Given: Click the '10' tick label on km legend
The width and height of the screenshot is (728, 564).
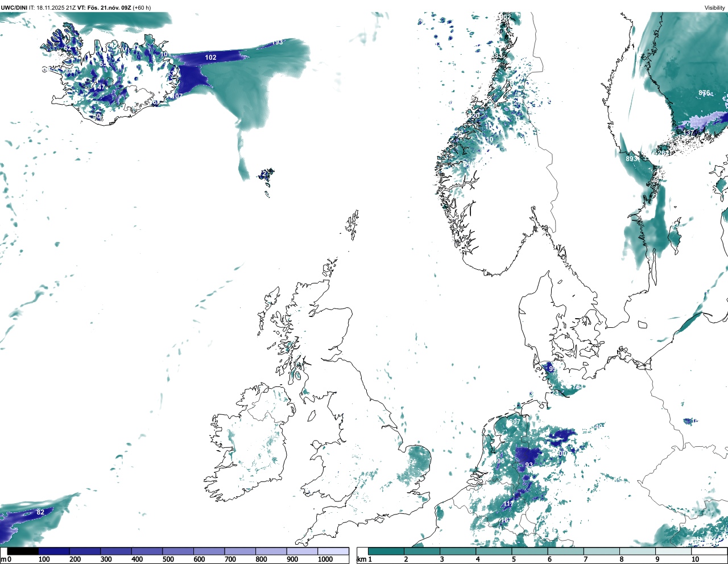Looking at the screenshot, I should point(695,559).
